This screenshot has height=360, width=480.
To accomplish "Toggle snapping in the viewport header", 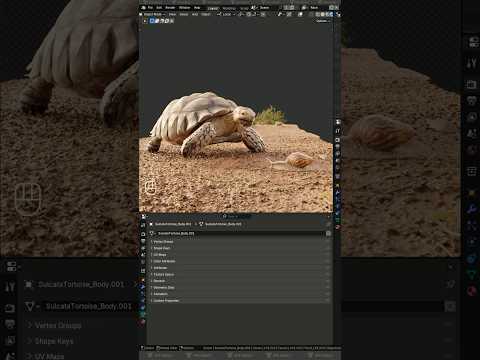I will point(249,14).
